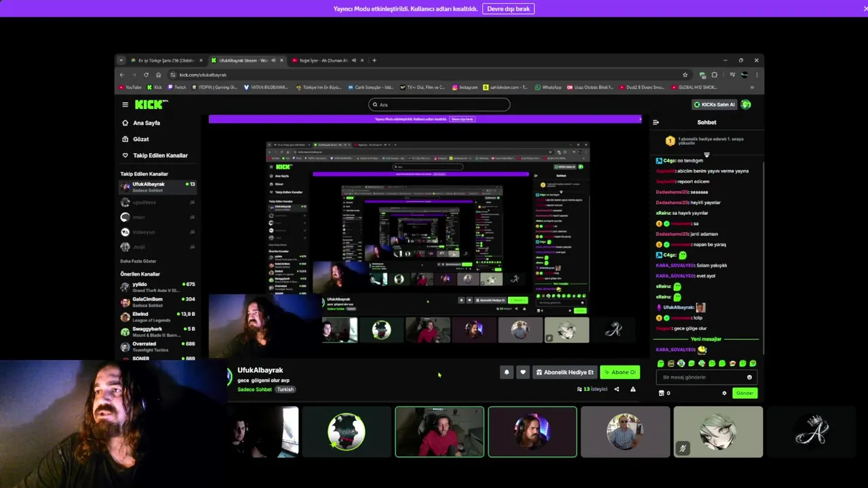The height and width of the screenshot is (488, 868).
Task: Show more bookmarks chevron
Action: [x=752, y=87]
